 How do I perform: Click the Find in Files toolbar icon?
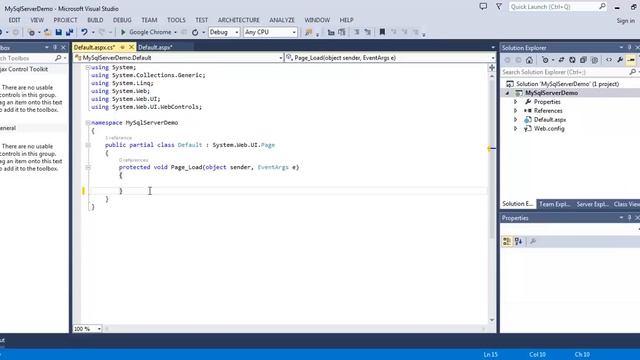309,32
